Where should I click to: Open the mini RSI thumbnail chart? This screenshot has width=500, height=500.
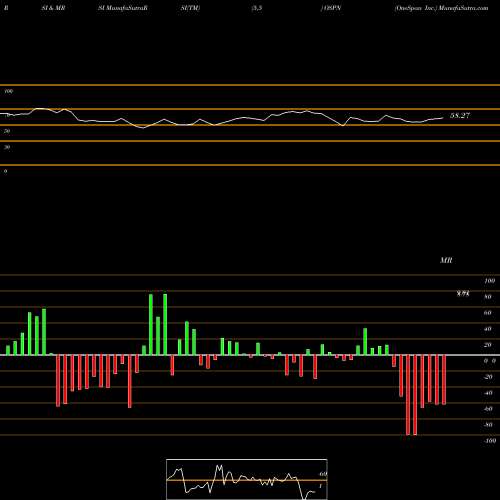click(247, 479)
